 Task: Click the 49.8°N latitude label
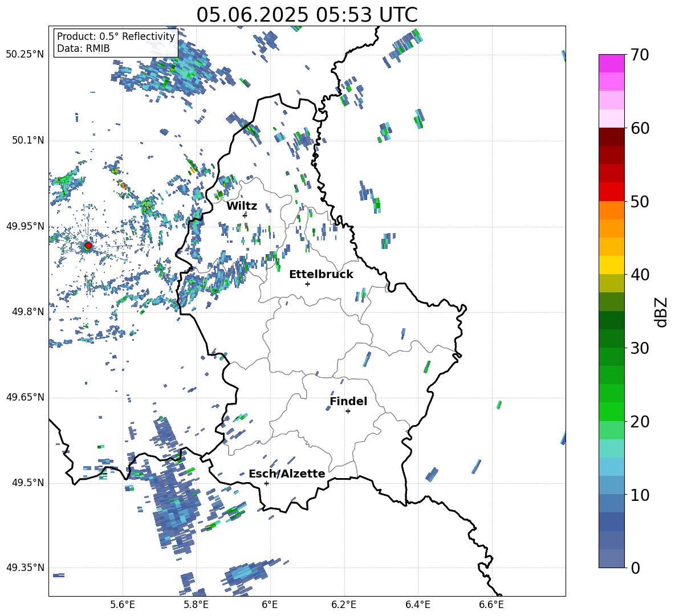[x=28, y=312]
